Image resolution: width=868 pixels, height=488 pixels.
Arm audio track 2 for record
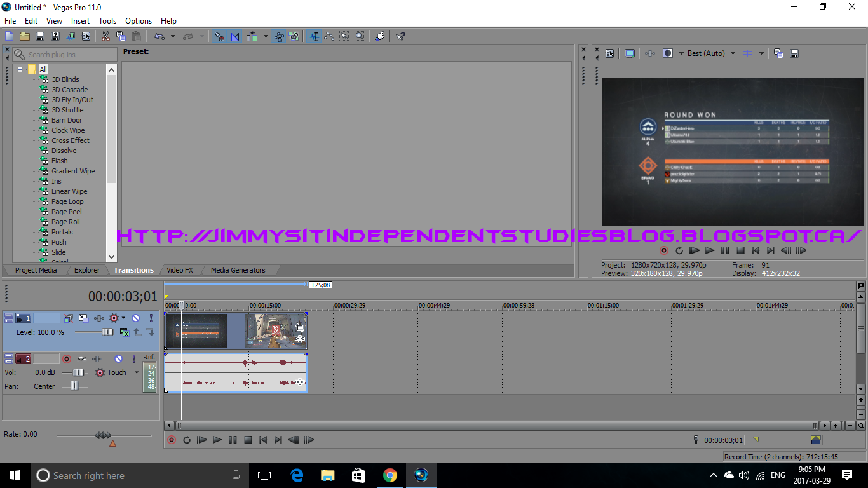[67, 359]
